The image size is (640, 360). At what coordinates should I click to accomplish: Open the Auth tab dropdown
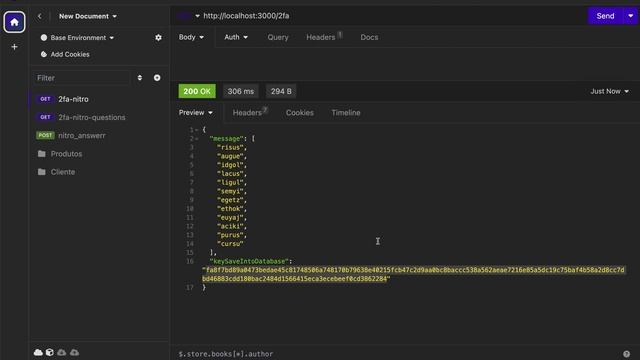[x=236, y=37]
